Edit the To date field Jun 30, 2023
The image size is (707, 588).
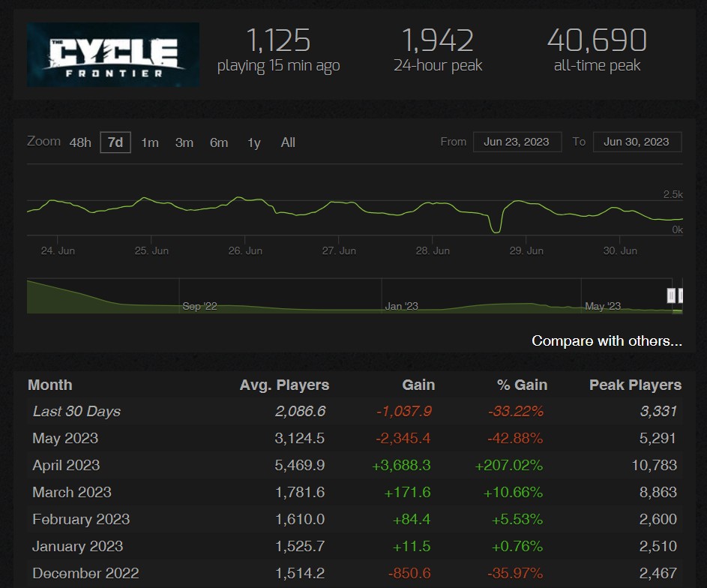coord(637,142)
